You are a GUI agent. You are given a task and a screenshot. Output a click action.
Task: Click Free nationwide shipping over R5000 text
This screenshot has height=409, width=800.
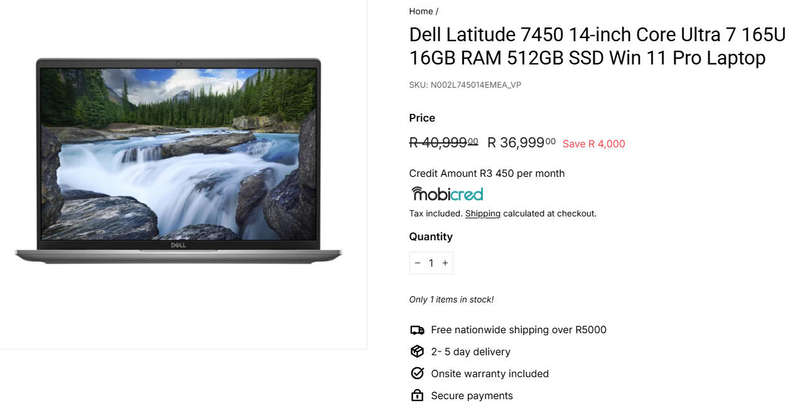pos(518,330)
